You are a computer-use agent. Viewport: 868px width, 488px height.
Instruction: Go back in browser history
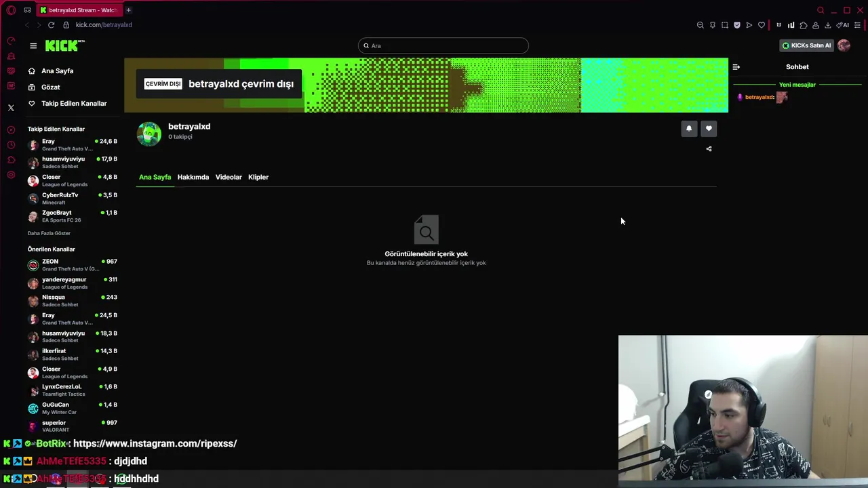point(27,25)
